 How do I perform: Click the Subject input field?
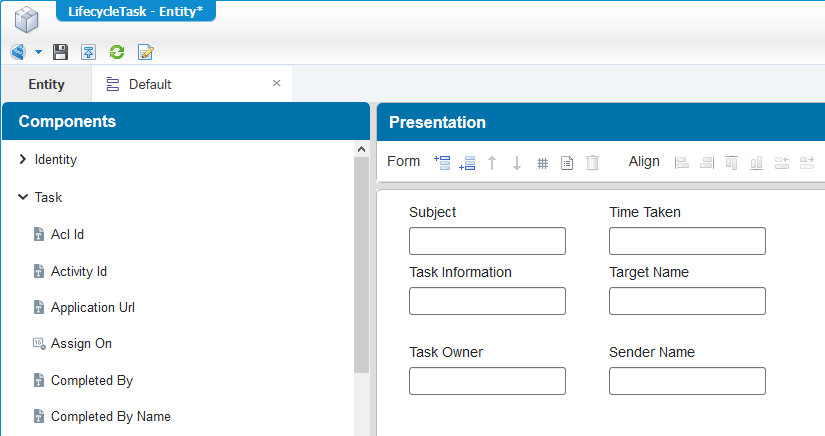[x=487, y=241]
